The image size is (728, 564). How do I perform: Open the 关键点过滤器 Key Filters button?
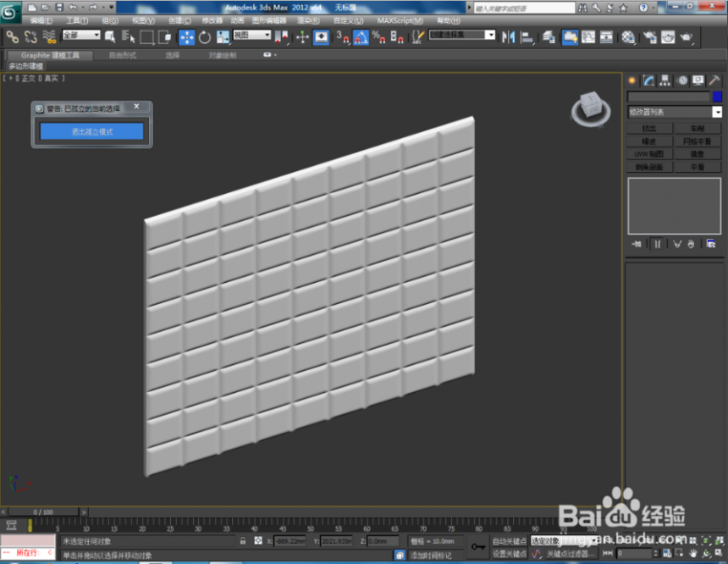tap(571, 554)
